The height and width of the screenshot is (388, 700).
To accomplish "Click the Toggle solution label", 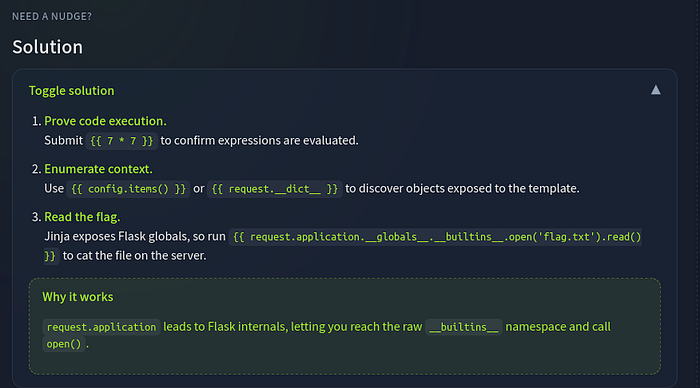I will [71, 91].
